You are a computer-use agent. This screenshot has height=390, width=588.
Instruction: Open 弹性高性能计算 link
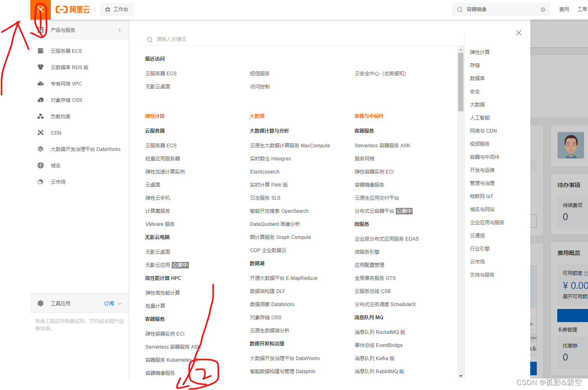(163, 293)
